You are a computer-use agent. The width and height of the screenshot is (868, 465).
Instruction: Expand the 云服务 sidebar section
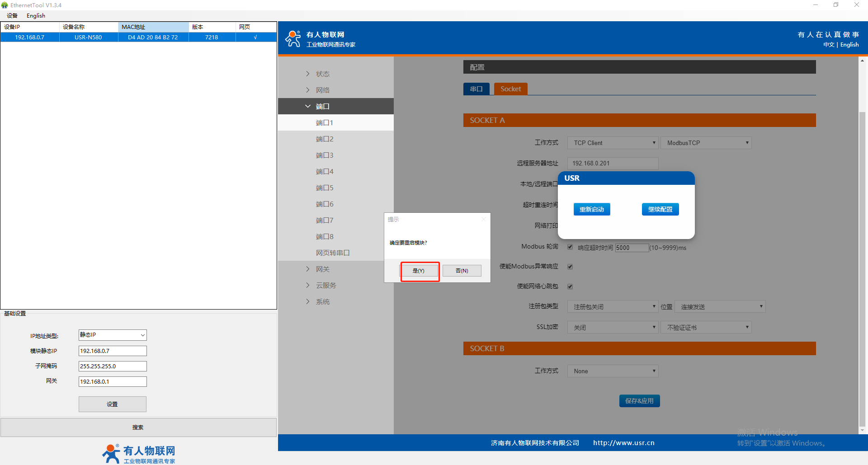[325, 285]
